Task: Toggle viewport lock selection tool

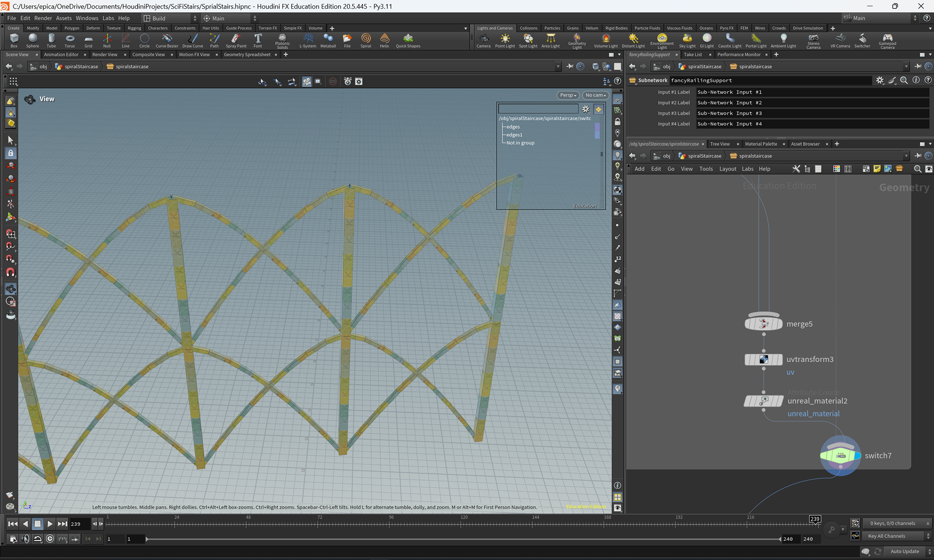Action: pos(10,153)
